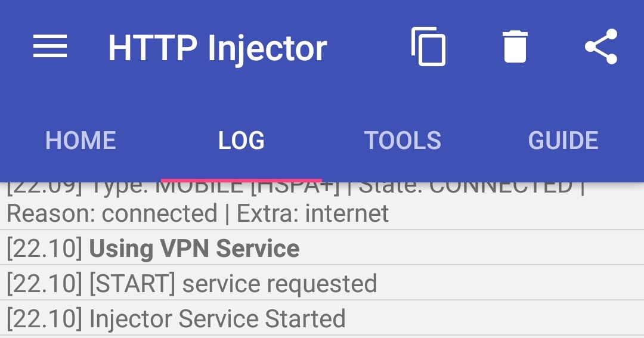Go to the GUIDE tab
The height and width of the screenshot is (338, 644).
[x=563, y=141]
